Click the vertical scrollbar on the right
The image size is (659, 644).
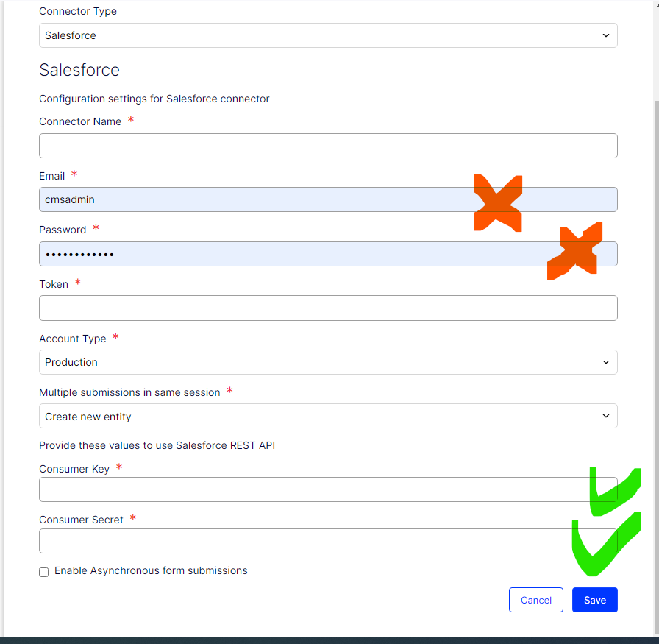tap(655, 294)
